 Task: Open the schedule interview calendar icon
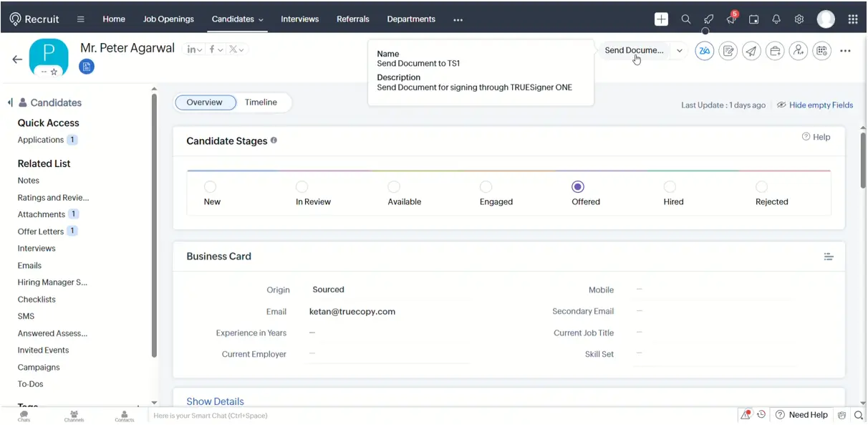point(821,51)
